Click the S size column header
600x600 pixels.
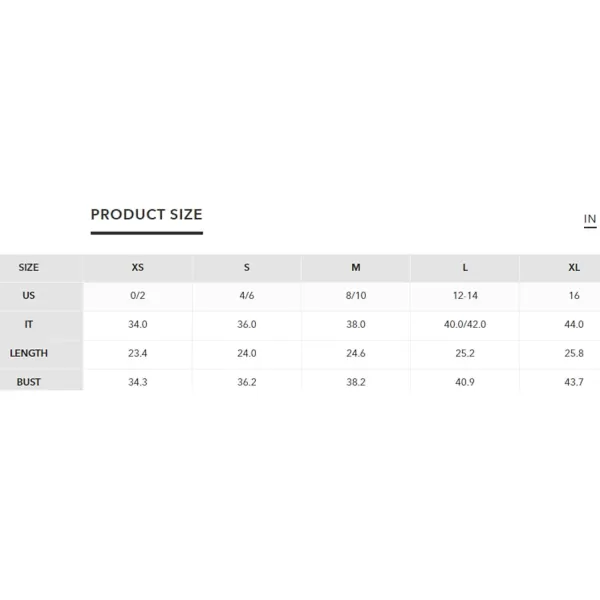(x=247, y=267)
